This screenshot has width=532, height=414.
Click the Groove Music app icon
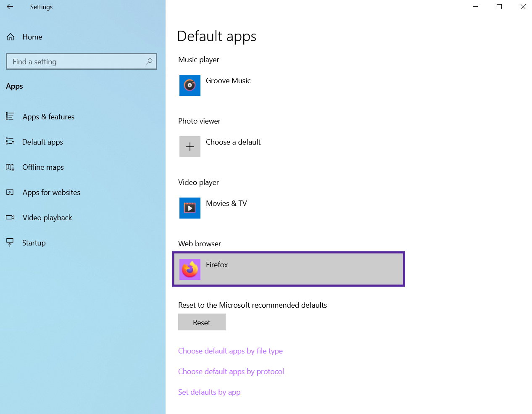pyautogui.click(x=190, y=85)
